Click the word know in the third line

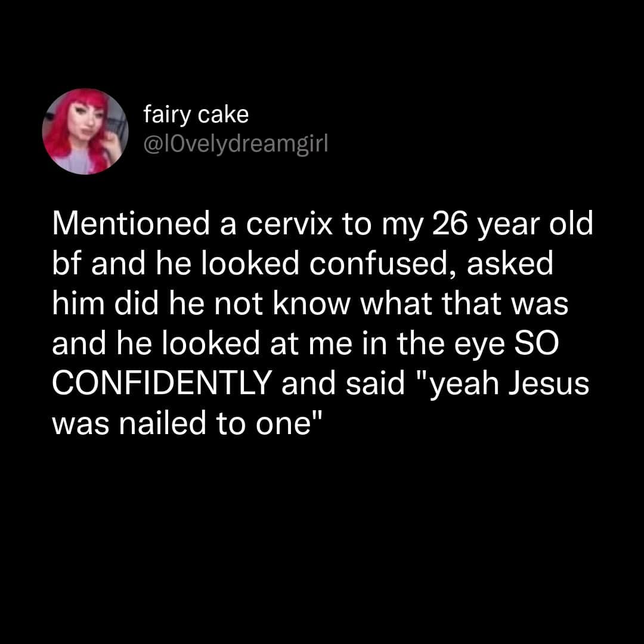point(312,304)
